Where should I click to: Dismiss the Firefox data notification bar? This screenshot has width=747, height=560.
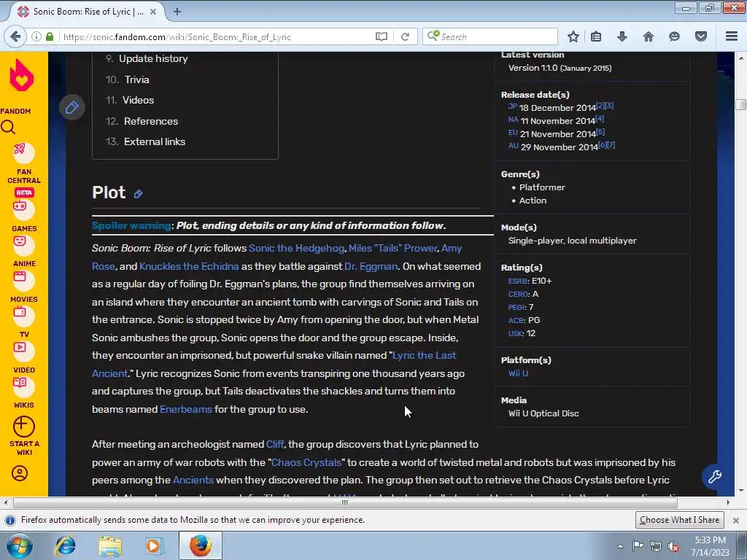click(735, 520)
